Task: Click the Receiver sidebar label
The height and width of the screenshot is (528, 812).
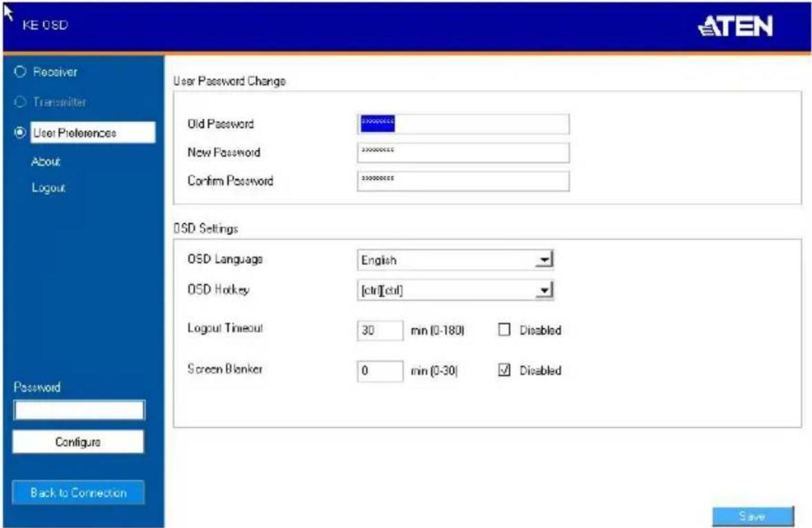Action: (55, 72)
